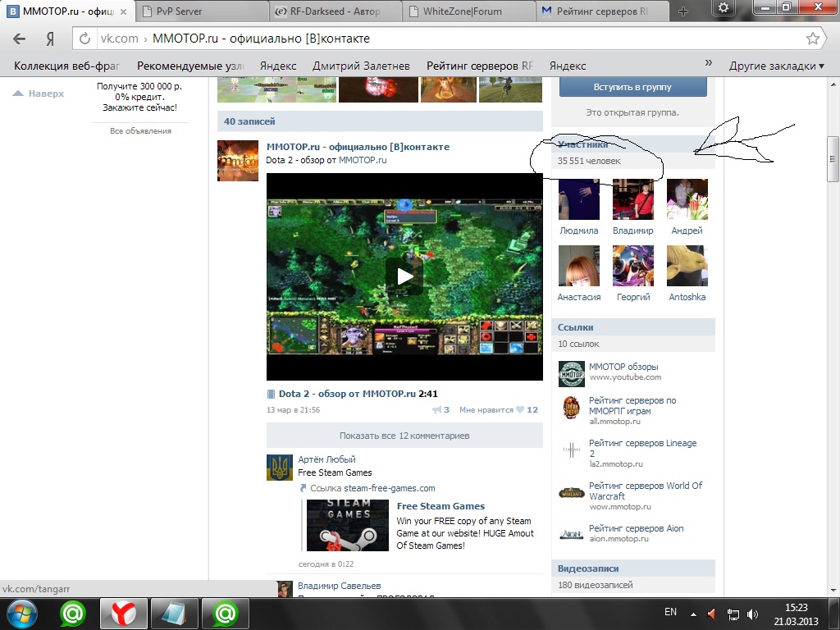Open Antoshka's member photo
This screenshot has width=840, height=630.
point(687,266)
